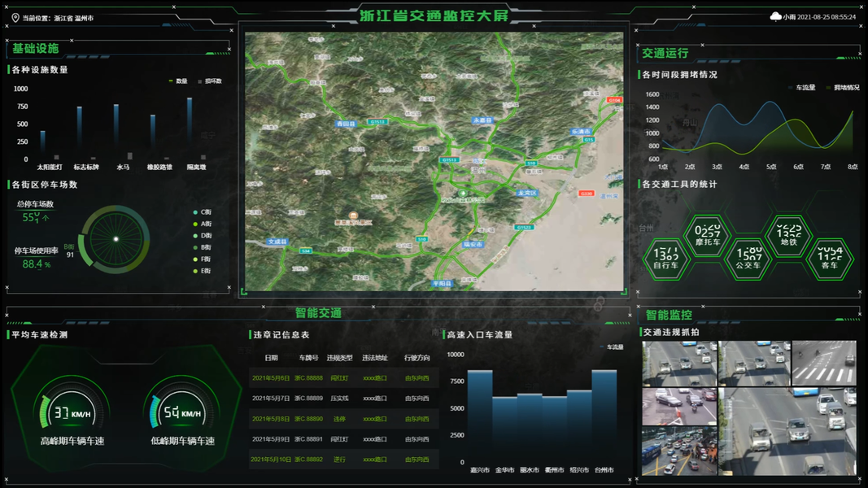Viewport: 868px width, 488px height.
Task: Click the 交通运行 panel title
Action: [x=665, y=53]
